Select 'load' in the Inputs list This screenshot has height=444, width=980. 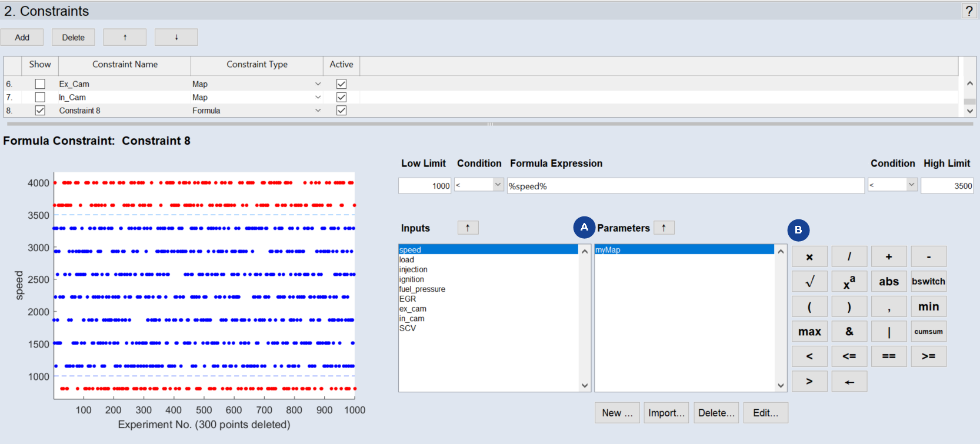(406, 259)
